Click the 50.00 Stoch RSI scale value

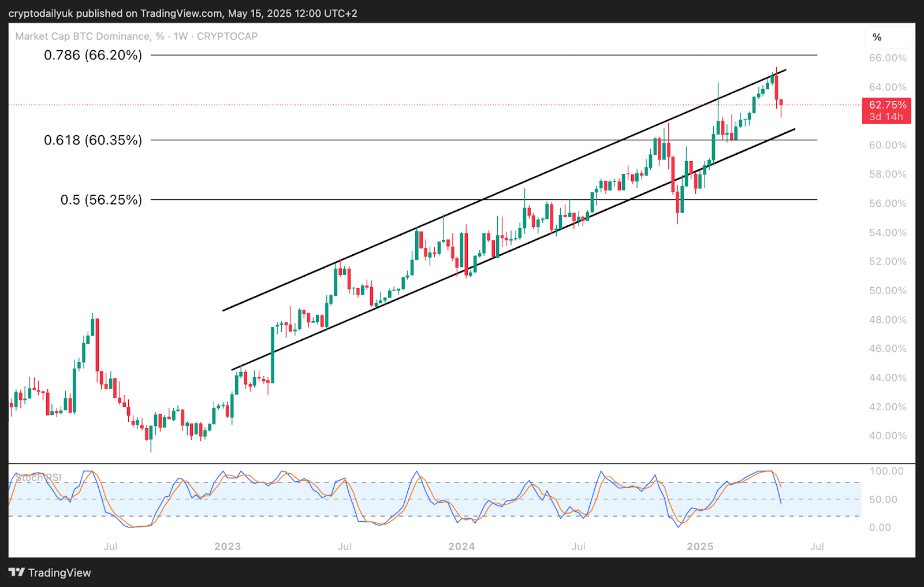pos(884,499)
